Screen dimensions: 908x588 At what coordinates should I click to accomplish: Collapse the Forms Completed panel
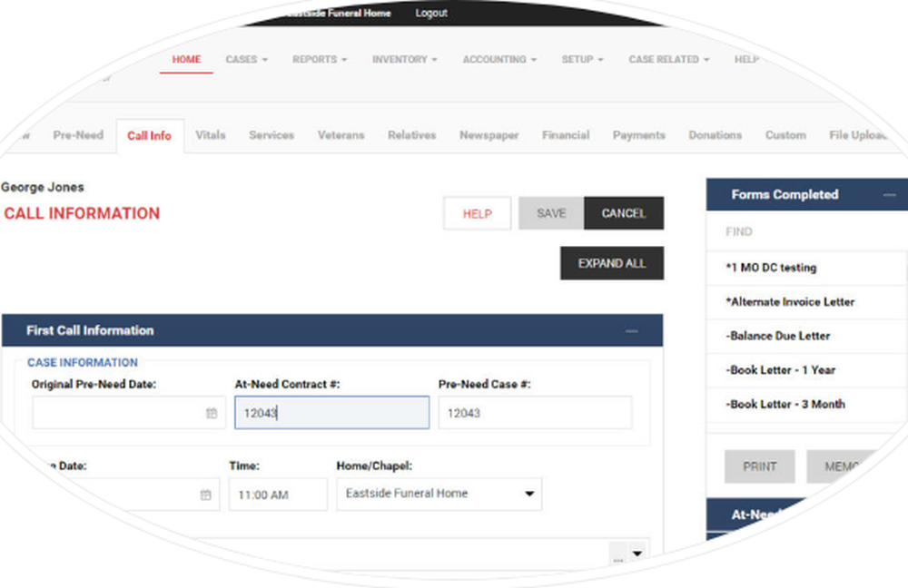pos(890,195)
